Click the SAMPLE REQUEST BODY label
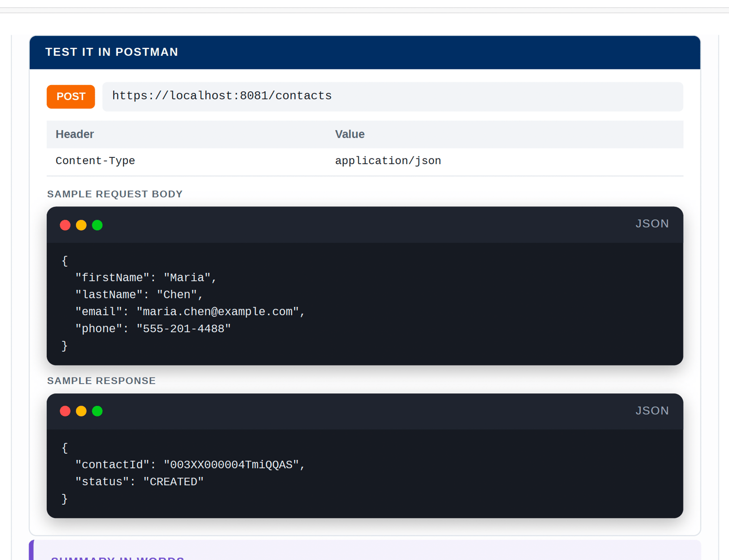The height and width of the screenshot is (560, 729). point(115,194)
